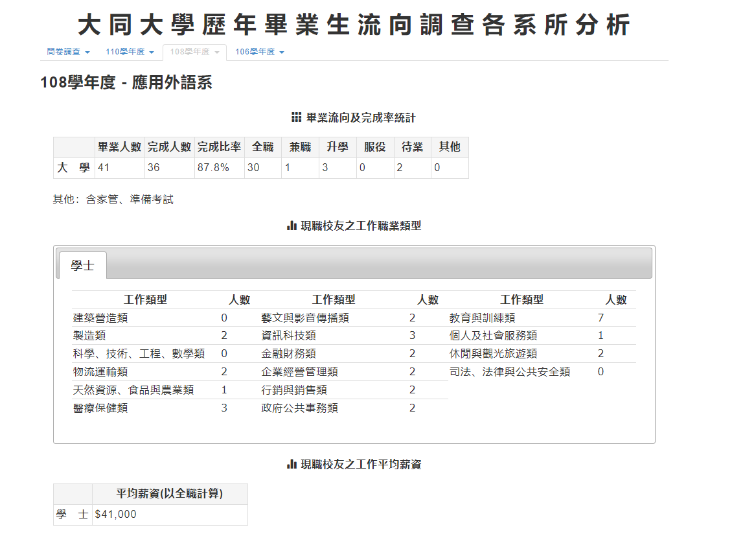The image size is (756, 547).
Task: Click the bar chart icon beside 現職校友之工作平均薪資
Action: (292, 464)
